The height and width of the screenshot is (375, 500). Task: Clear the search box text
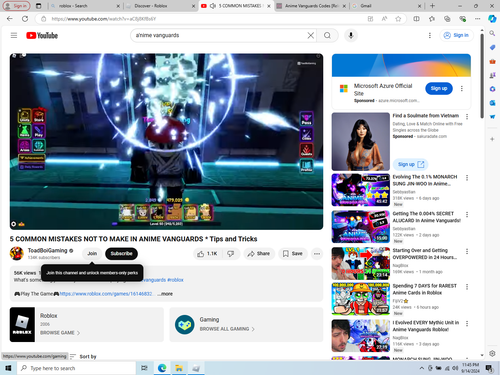tap(310, 35)
